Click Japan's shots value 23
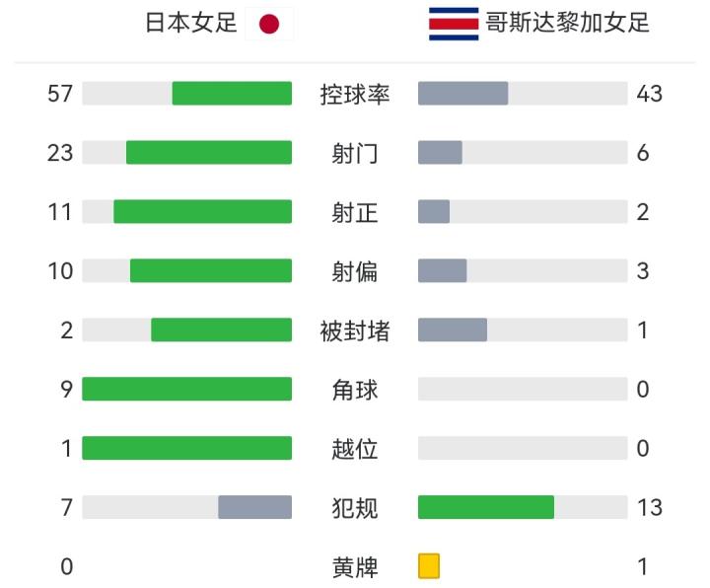 (61, 153)
